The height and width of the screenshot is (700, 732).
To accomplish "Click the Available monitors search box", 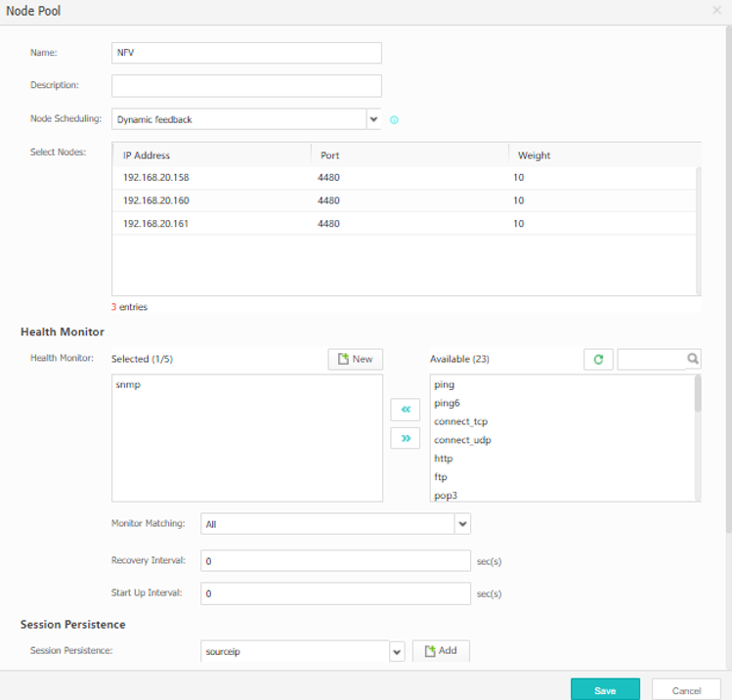I will point(652,359).
